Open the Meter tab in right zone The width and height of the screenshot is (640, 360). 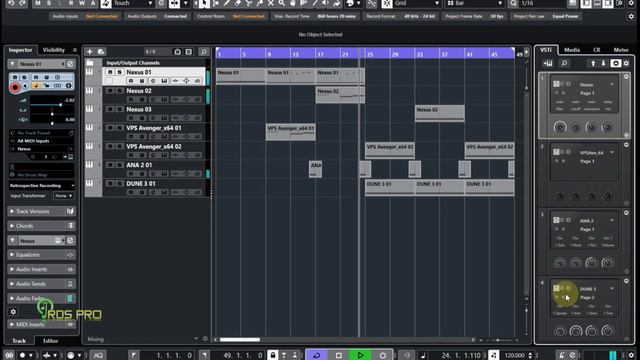(x=621, y=50)
